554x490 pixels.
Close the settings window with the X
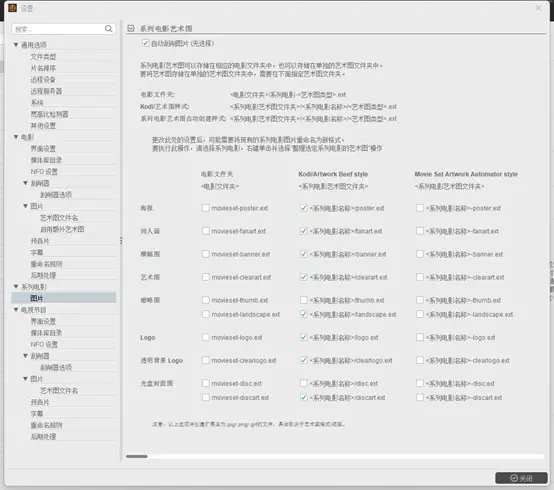[x=538, y=8]
